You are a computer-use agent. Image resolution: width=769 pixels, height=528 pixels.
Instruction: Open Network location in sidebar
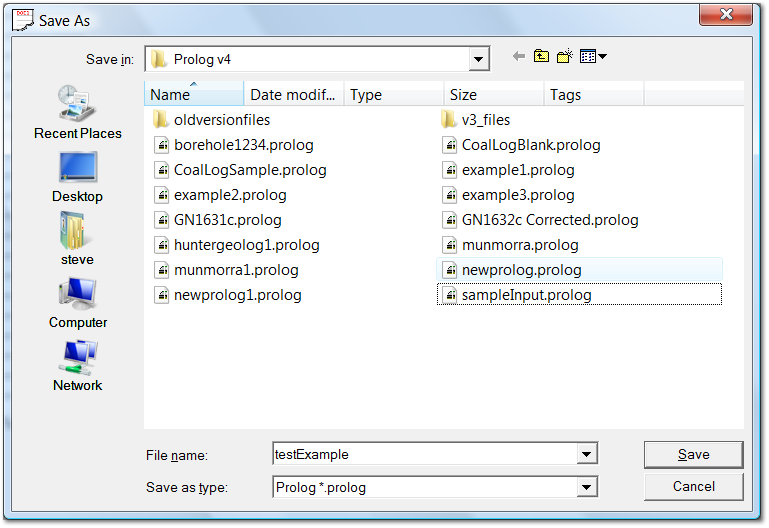coord(77,364)
